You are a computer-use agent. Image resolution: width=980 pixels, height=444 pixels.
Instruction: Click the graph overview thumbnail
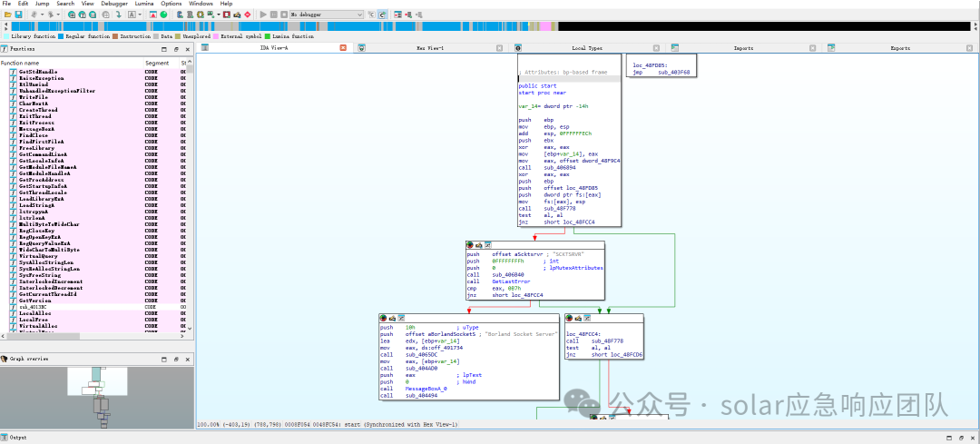[97, 397]
